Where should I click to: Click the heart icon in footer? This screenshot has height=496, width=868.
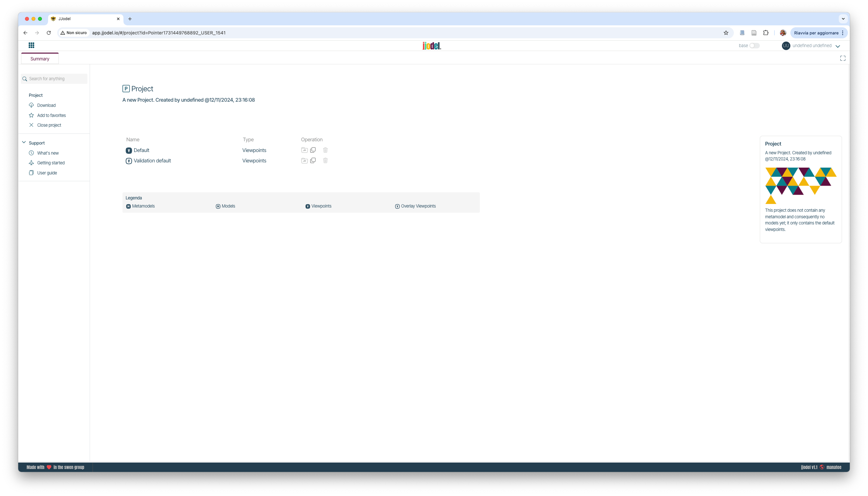coord(49,467)
